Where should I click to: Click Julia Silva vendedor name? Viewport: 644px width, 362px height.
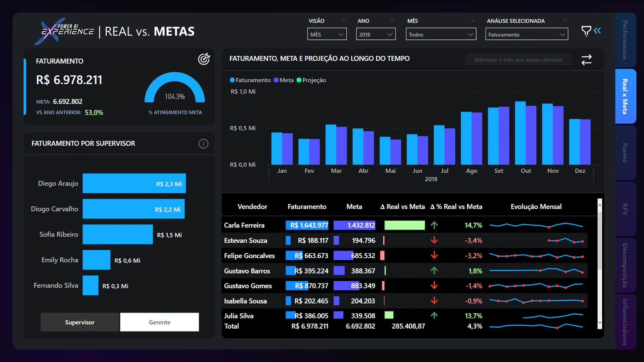(239, 316)
